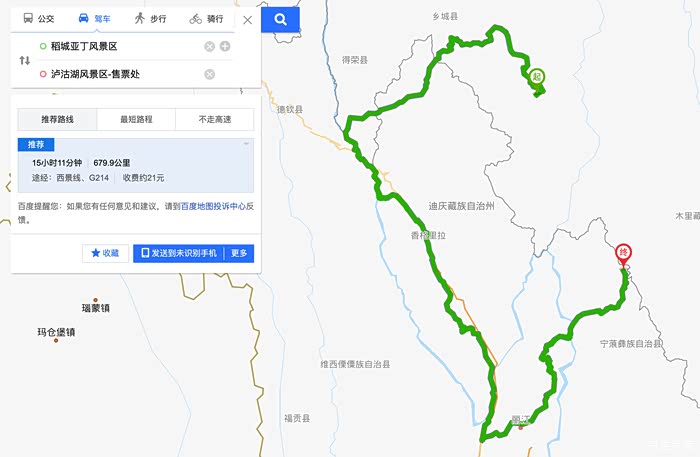Collapse the recommended route card arrow
This screenshot has height=457, width=700.
click(x=246, y=144)
